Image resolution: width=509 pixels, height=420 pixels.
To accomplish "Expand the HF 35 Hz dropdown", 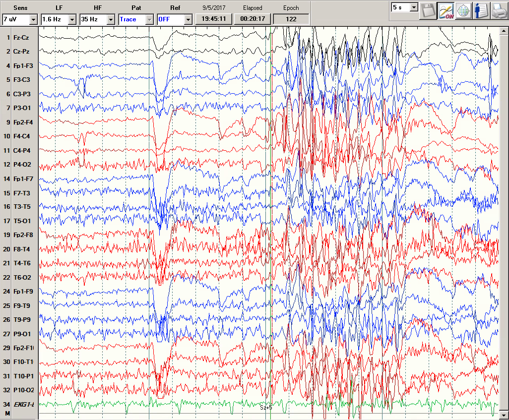I will (x=111, y=19).
